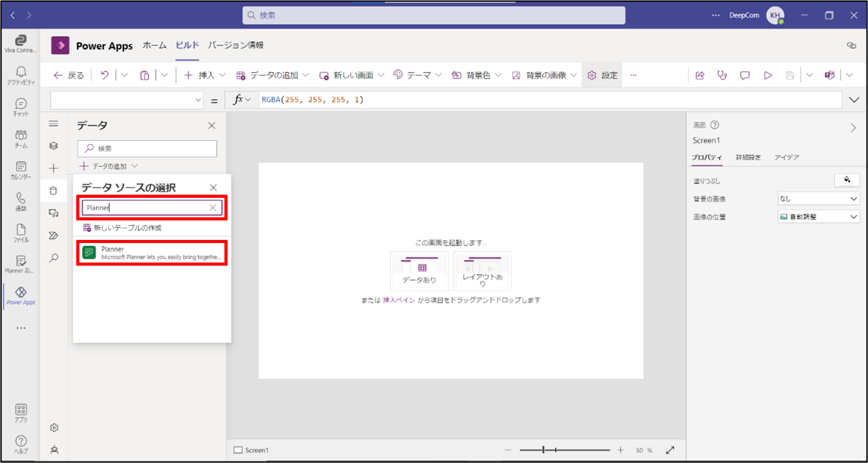
Task: Open the media icon in left rail
Action: point(54,213)
